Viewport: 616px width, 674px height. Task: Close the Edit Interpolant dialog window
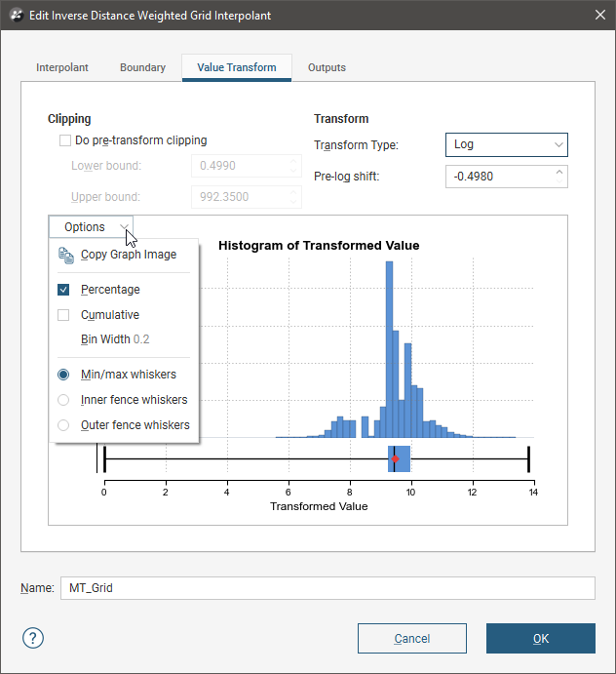(598, 16)
